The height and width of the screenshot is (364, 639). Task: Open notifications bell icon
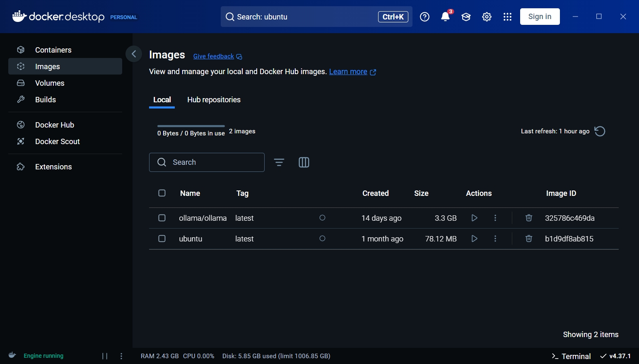coord(446,17)
